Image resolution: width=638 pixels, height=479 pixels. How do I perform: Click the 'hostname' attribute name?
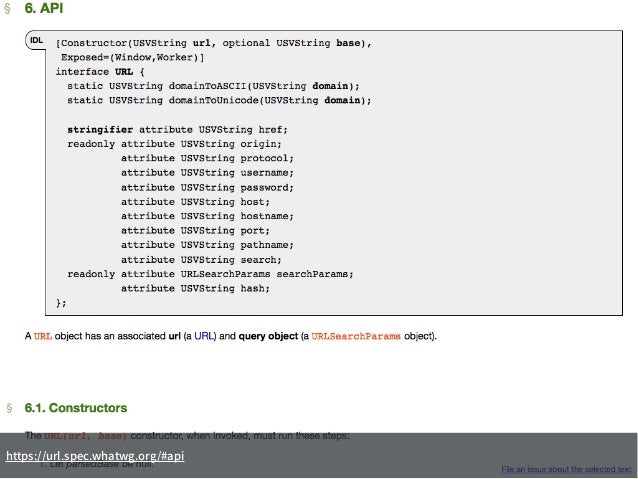coord(264,216)
